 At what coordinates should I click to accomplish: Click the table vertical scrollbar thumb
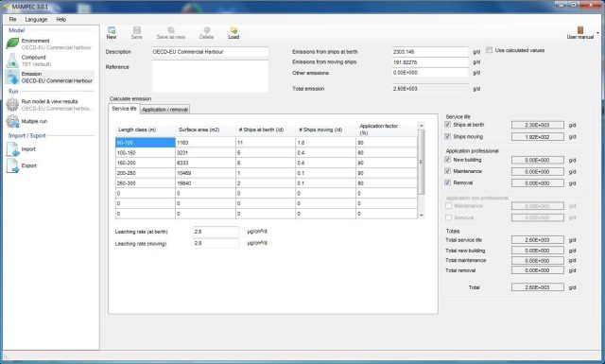[422, 162]
